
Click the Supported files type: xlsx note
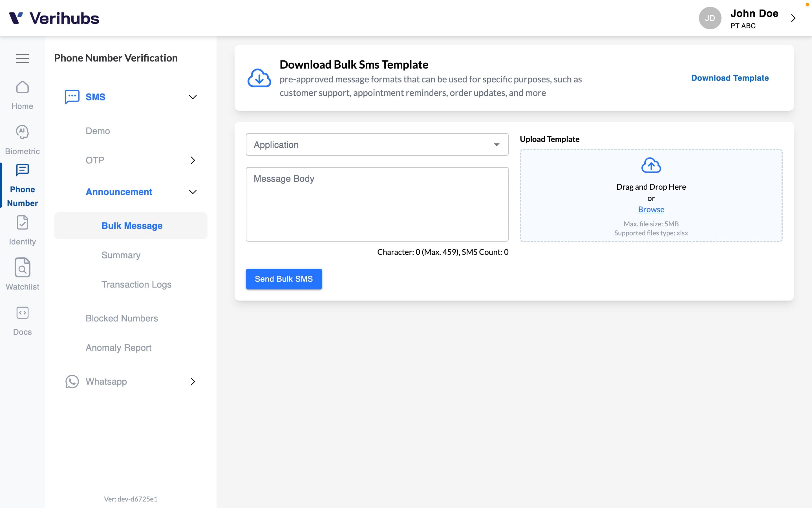pyautogui.click(x=651, y=233)
